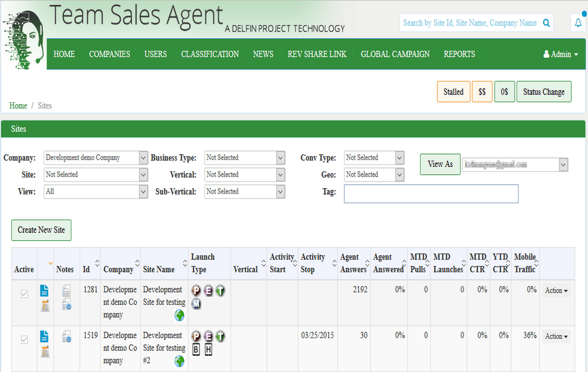Screen dimensions: 588x372
Task: Expand the Geo dropdown
Action: (374, 174)
